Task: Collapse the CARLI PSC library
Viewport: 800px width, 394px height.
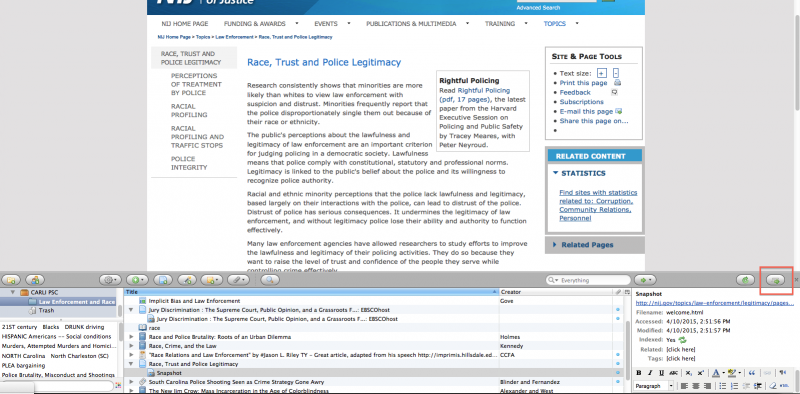Action: tap(13, 293)
